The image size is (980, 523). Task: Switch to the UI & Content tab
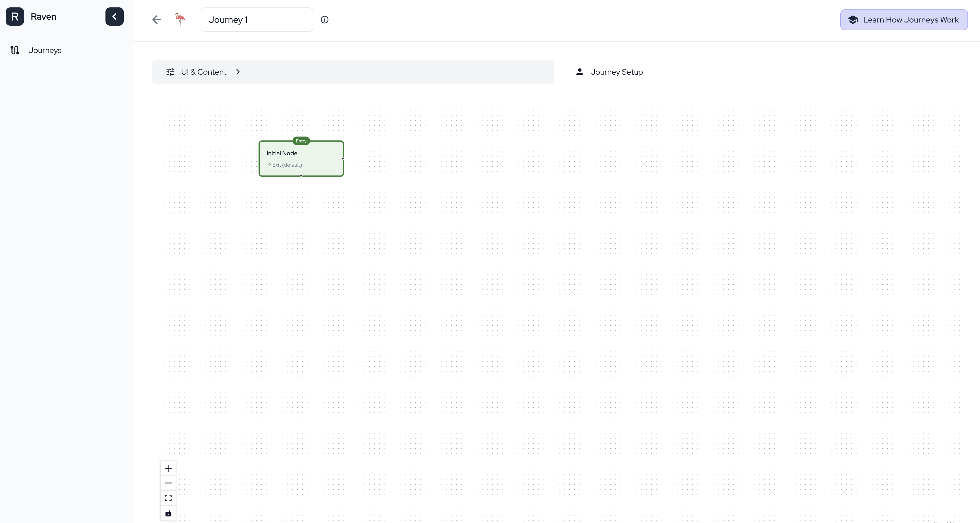(x=204, y=72)
